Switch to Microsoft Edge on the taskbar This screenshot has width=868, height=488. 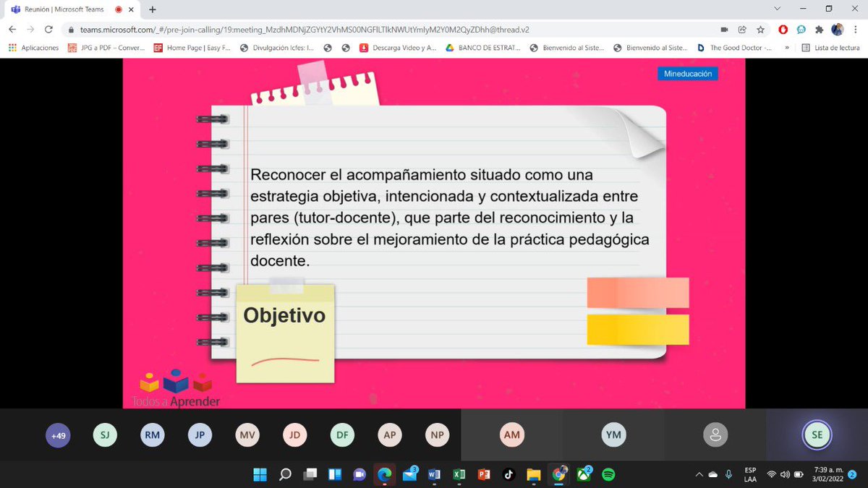384,474
